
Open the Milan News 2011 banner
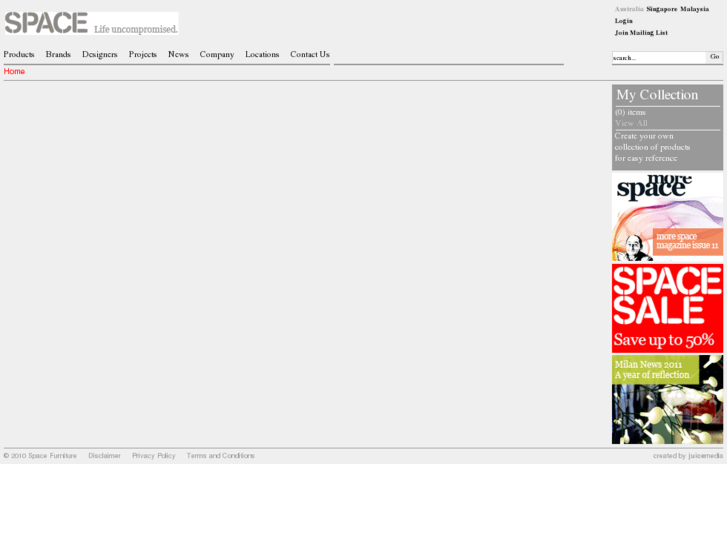click(667, 399)
